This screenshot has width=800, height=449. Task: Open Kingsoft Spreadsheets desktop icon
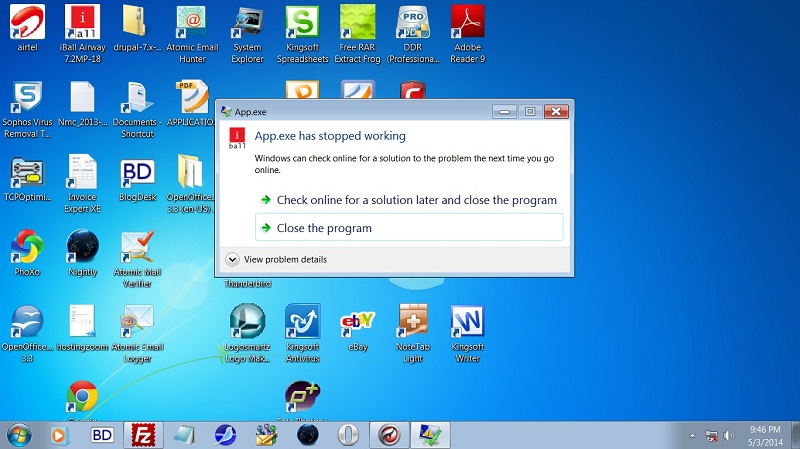302,24
